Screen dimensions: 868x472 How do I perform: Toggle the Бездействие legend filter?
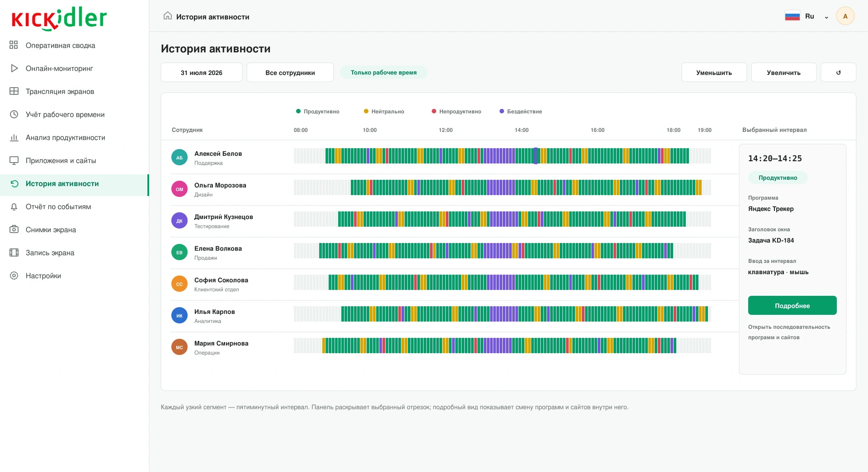[520, 112]
